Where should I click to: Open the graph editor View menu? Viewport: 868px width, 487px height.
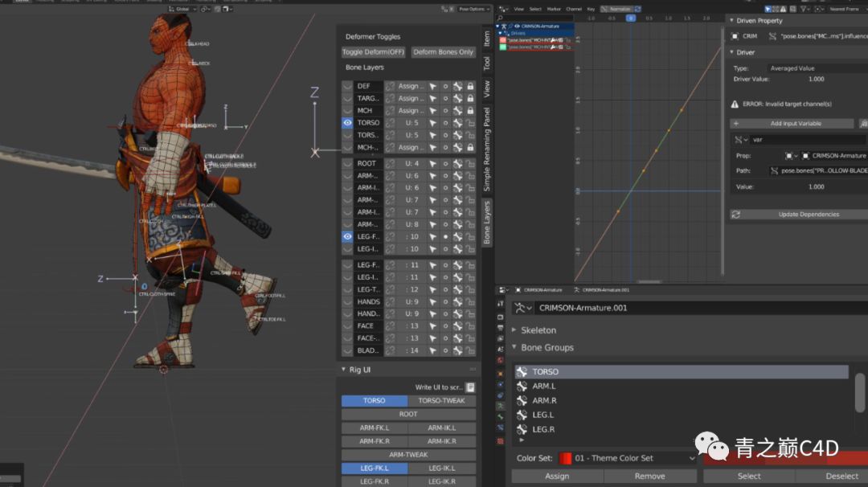[x=518, y=9]
